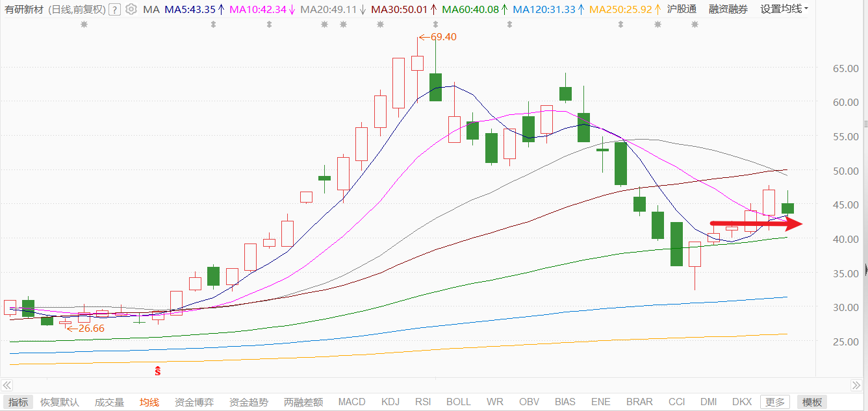Toggle the 沪股通 overlay

682,9
